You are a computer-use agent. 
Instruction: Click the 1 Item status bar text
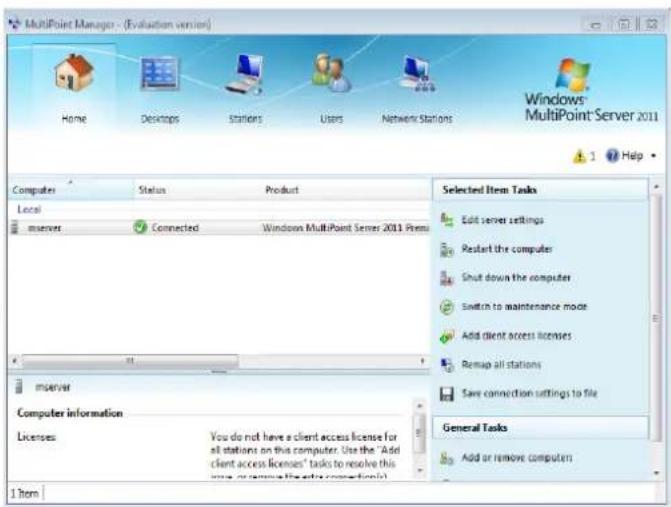coord(25,493)
